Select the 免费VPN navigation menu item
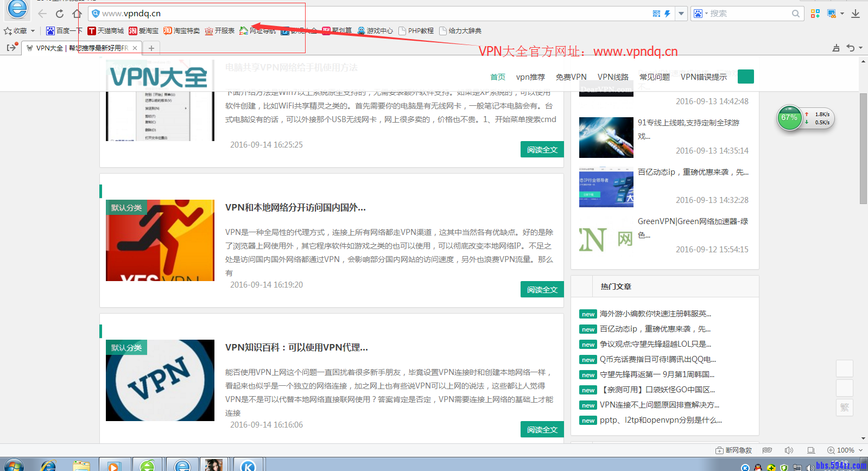 point(571,77)
